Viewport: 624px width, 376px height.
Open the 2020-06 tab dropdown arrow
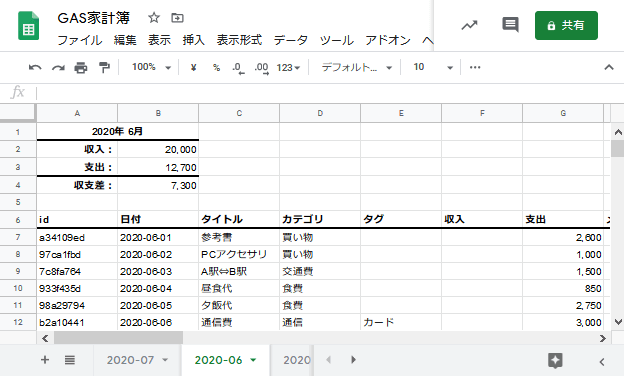[x=253, y=360]
